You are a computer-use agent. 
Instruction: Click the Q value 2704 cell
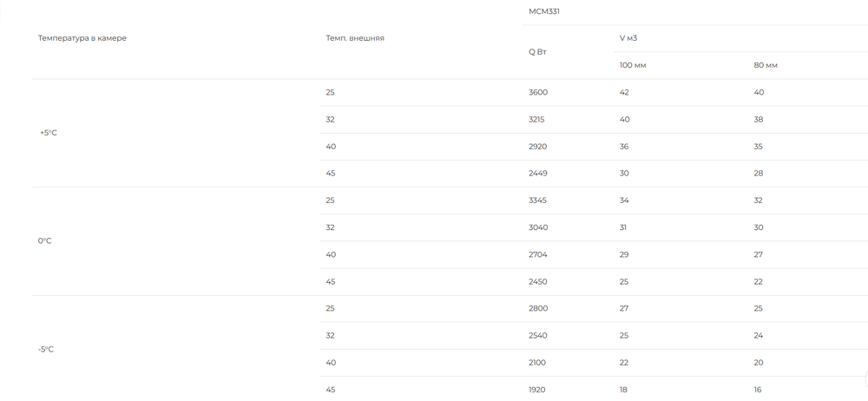click(x=538, y=255)
